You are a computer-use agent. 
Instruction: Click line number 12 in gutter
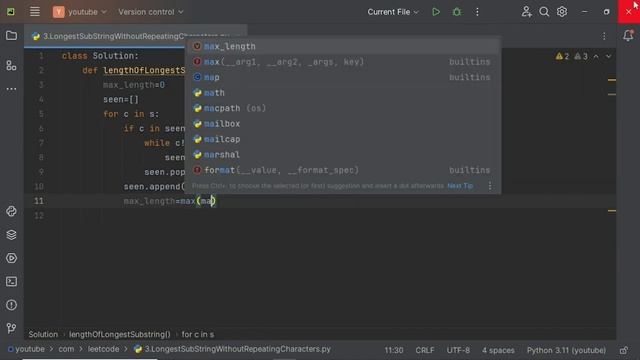coord(39,216)
